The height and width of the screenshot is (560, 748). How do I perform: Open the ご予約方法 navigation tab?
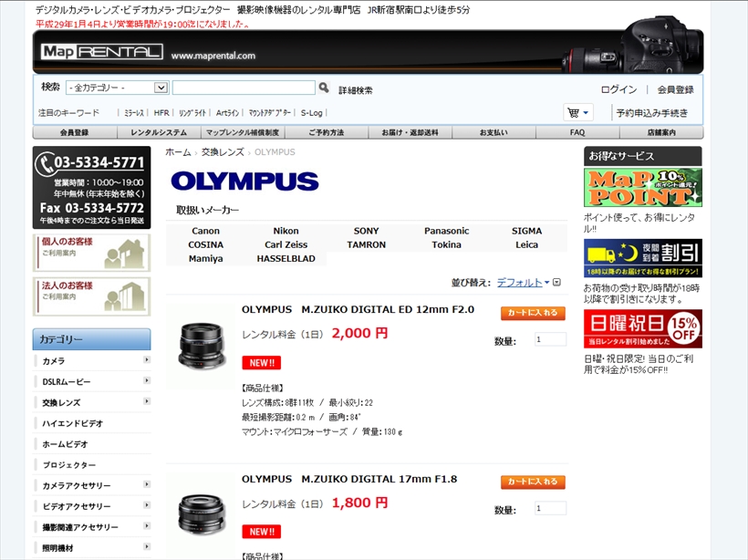[327, 132]
